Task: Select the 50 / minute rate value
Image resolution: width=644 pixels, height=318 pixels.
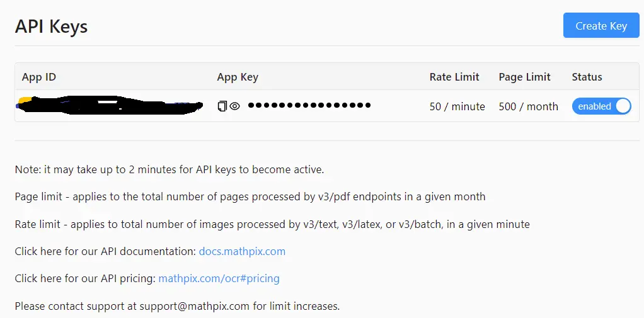Action: (x=457, y=106)
